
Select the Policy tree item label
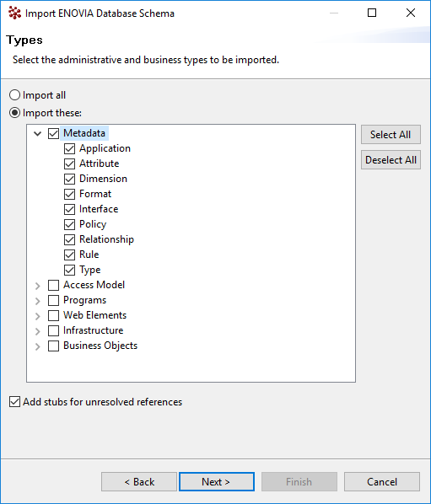coord(93,224)
